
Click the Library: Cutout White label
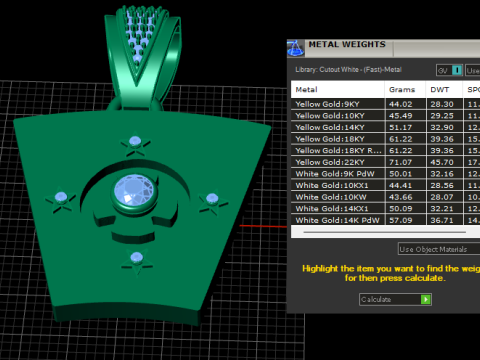click(x=348, y=70)
